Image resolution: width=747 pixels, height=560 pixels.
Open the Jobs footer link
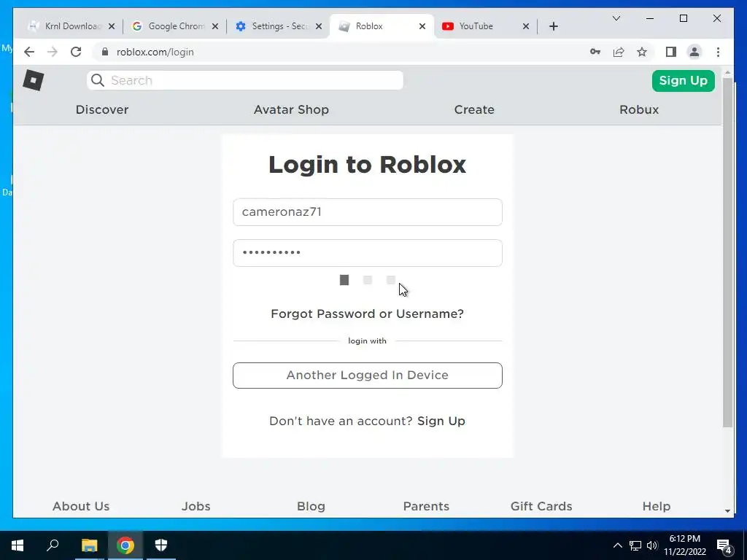(196, 506)
